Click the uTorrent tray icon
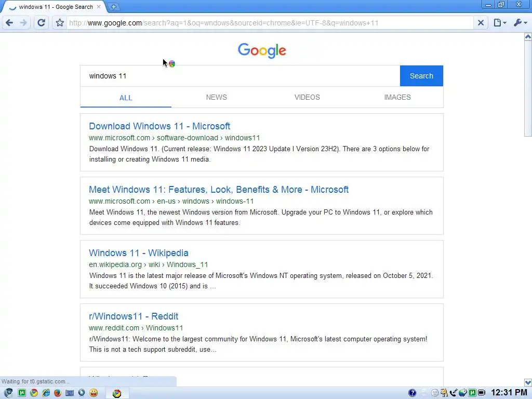The width and height of the screenshot is (532, 399). coord(472,393)
